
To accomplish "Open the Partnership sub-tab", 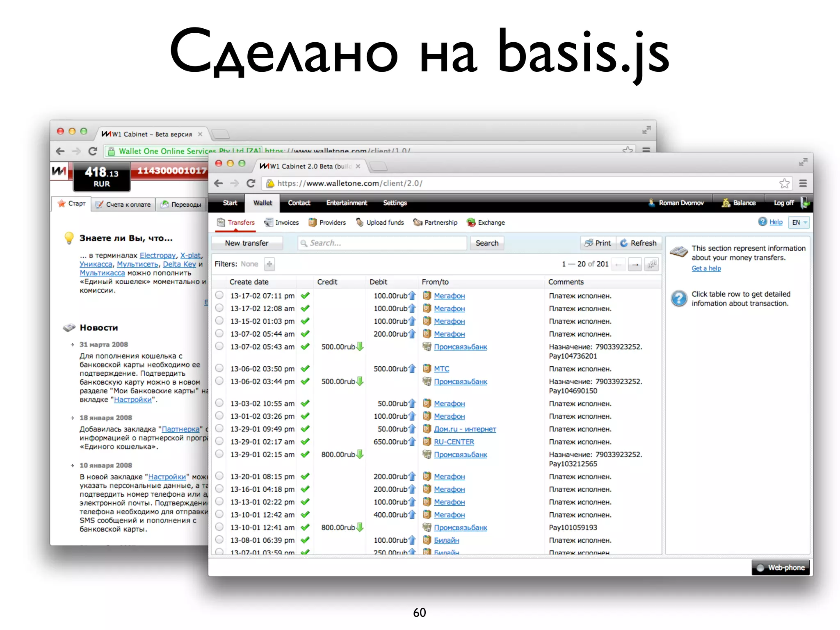I will pos(435,222).
